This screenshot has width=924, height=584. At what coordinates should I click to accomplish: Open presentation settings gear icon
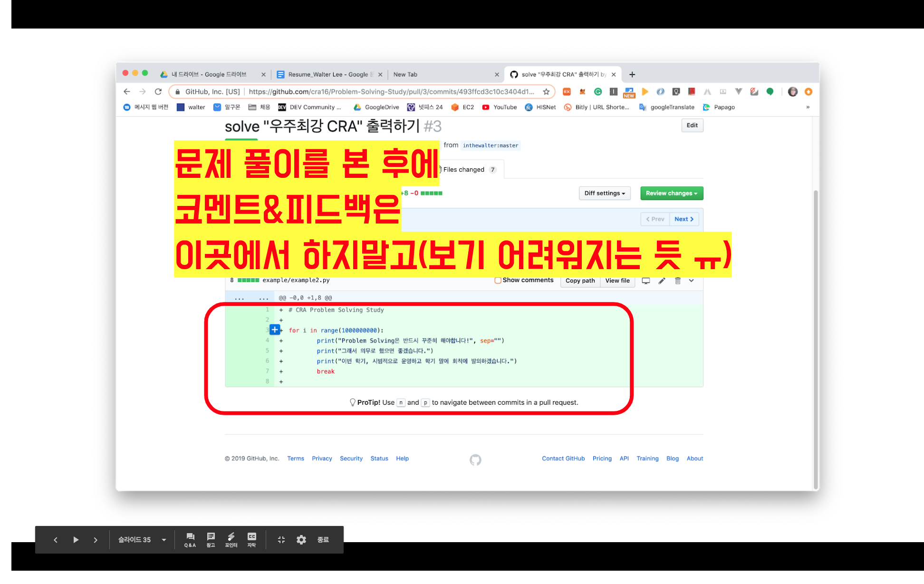(301, 540)
